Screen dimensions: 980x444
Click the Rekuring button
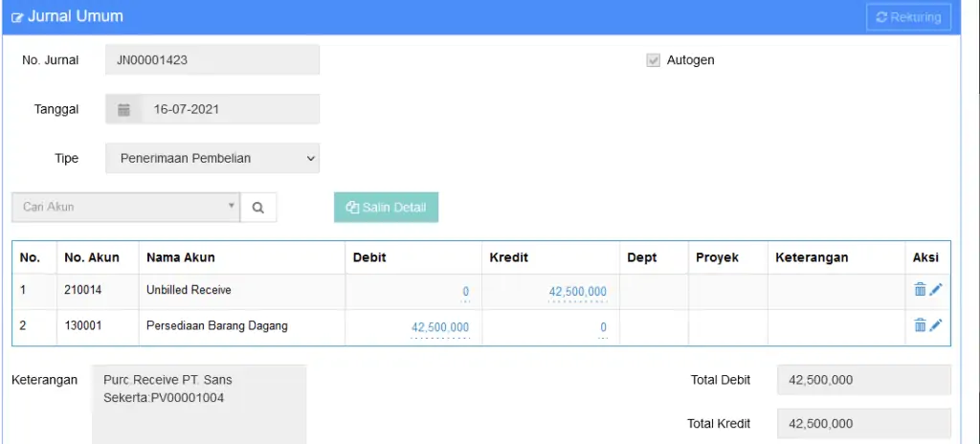pos(909,17)
